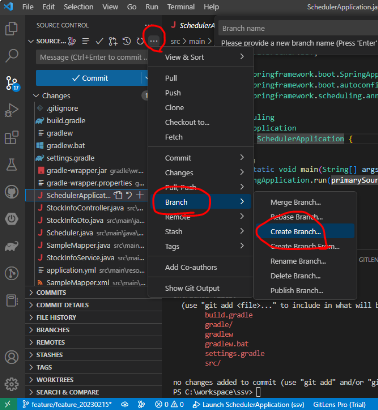Click the refresh icon in Source Control toolbar

(140, 41)
